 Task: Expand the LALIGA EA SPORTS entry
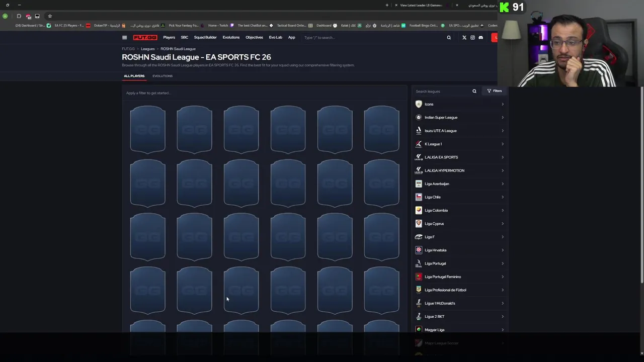point(502,157)
